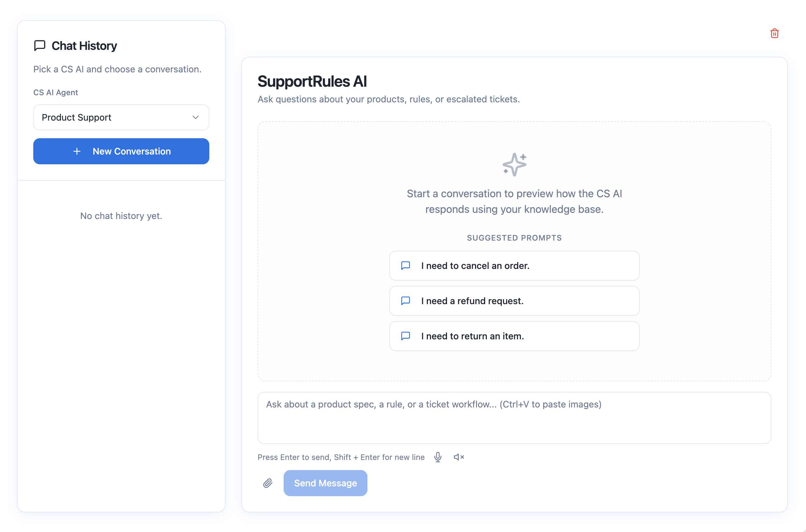This screenshot has width=806, height=532.
Task: Click the chat bubble icon beside the return item prompt
Action: pyautogui.click(x=405, y=336)
